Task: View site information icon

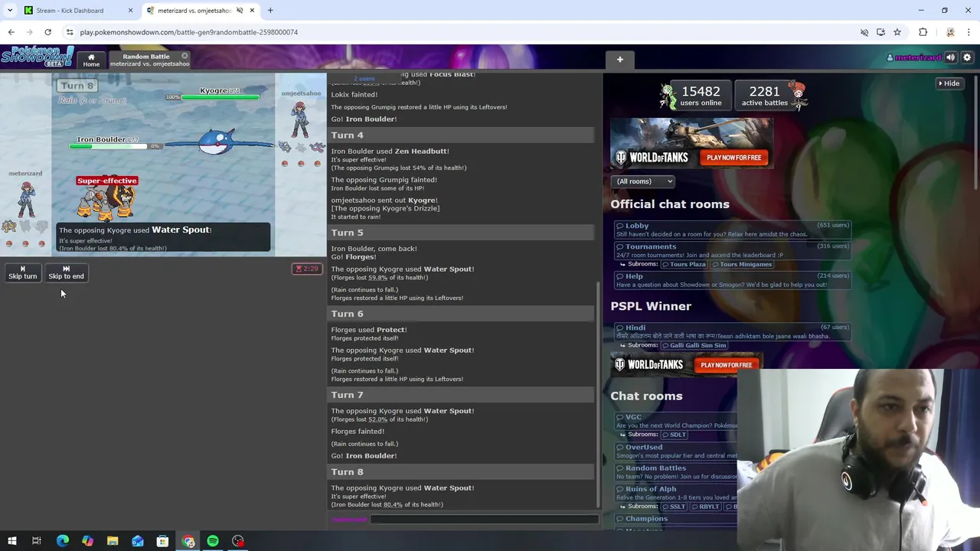Action: (70, 32)
